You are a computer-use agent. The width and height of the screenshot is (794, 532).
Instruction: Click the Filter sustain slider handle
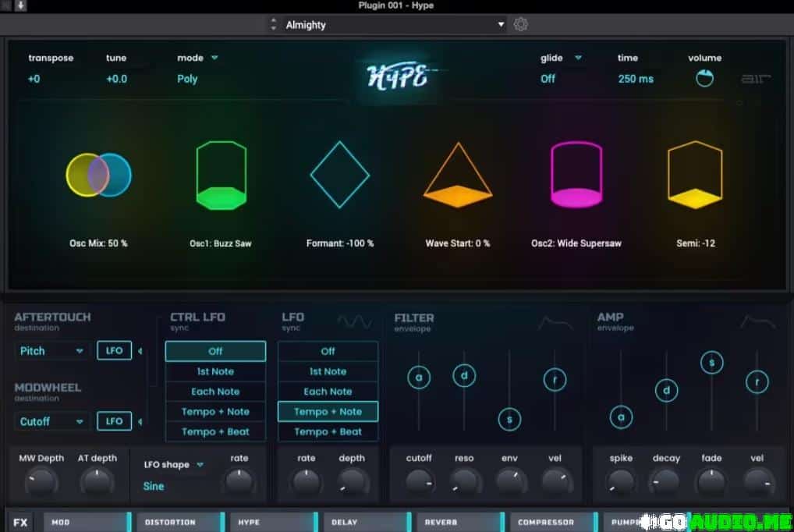[509, 420]
